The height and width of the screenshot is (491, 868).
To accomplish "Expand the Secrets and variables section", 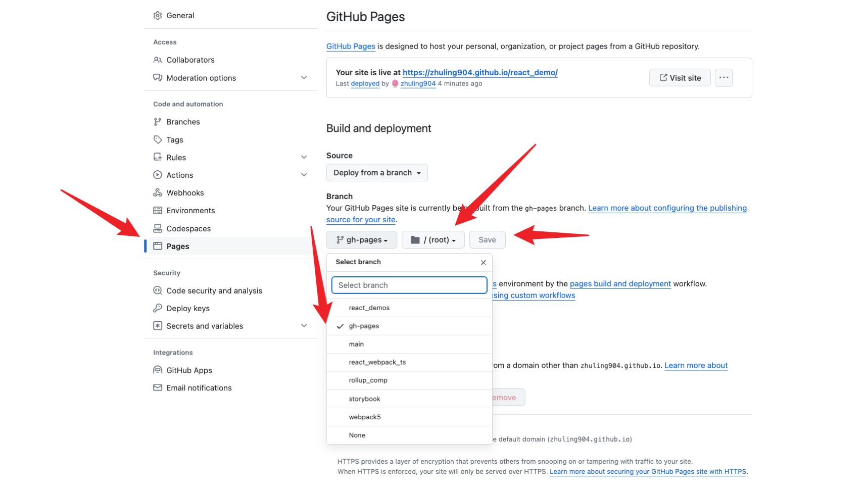I will [304, 326].
